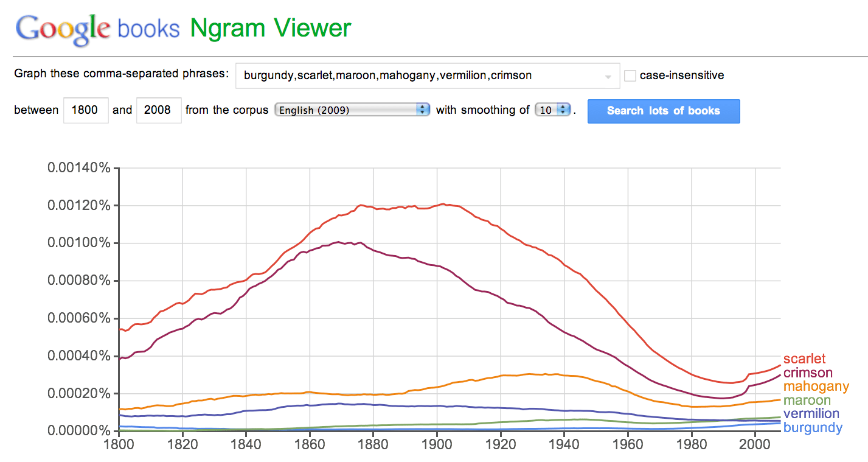Screen dimensions: 868x462
Task: Click inside the start year field showing 1800
Action: (85, 110)
